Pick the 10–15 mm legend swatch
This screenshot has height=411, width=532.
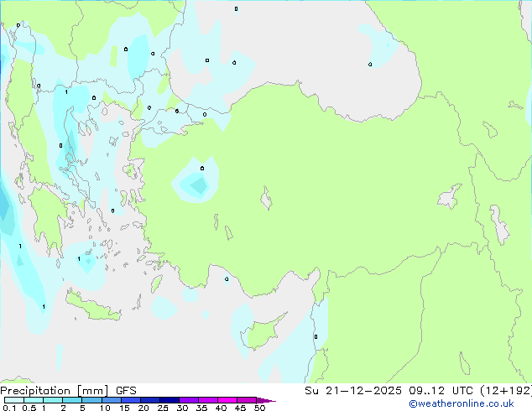pyautogui.click(x=112, y=400)
